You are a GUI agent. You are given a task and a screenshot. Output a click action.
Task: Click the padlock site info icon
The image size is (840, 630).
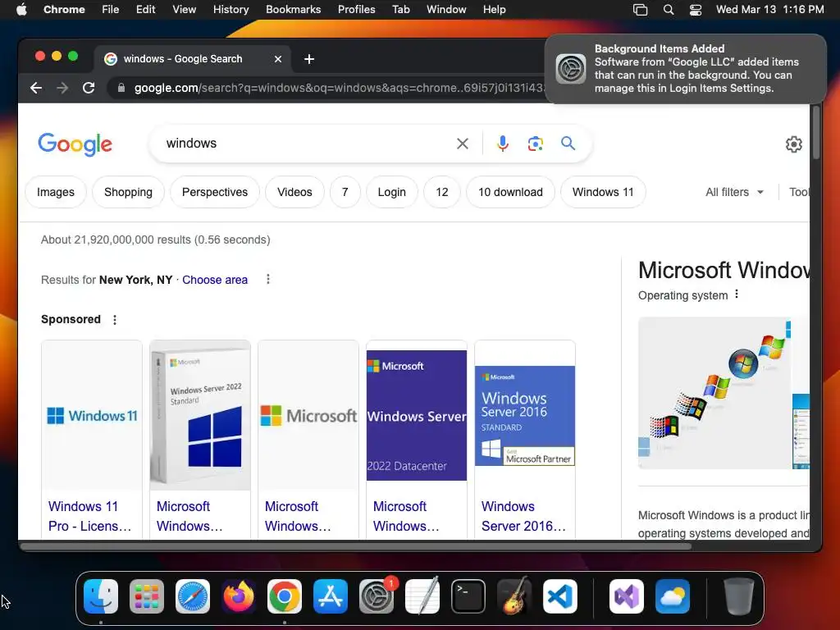[121, 88]
